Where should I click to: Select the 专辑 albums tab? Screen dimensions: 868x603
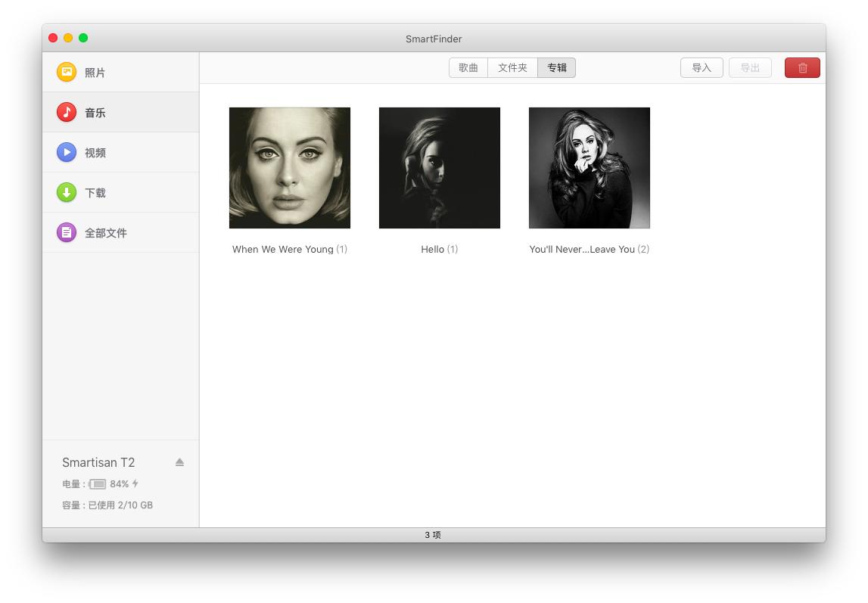point(557,67)
